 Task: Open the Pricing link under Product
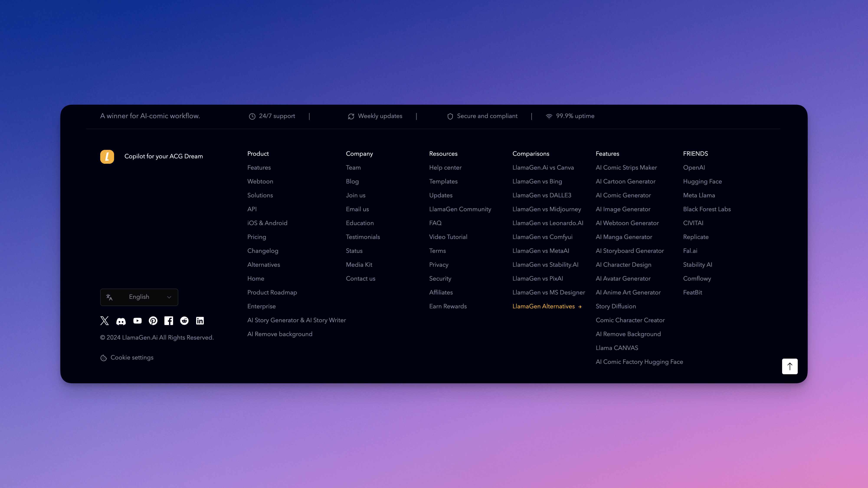click(x=256, y=237)
